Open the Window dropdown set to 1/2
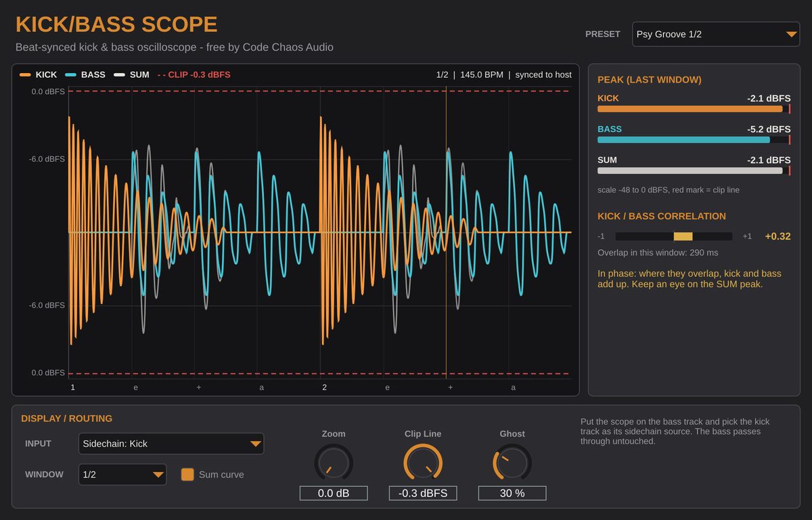Viewport: 812px width, 520px height. pos(122,475)
